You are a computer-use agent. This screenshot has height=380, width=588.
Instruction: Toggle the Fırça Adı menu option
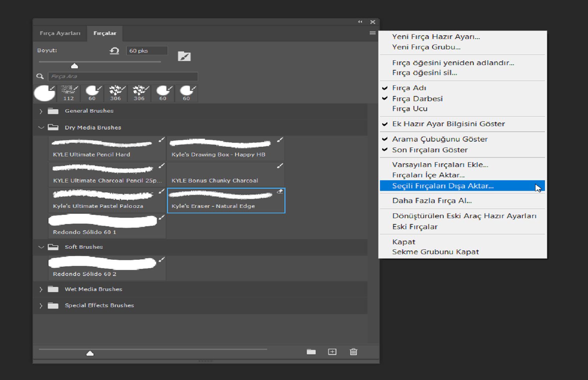[462, 88]
